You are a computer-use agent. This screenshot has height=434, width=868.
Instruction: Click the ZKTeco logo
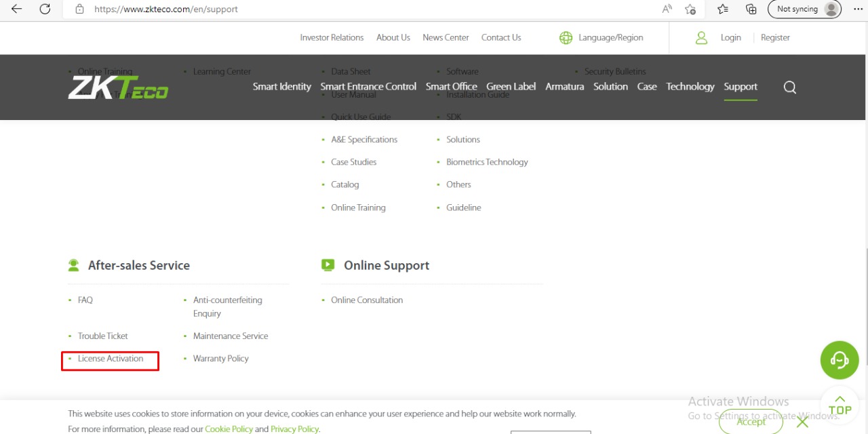pos(118,87)
